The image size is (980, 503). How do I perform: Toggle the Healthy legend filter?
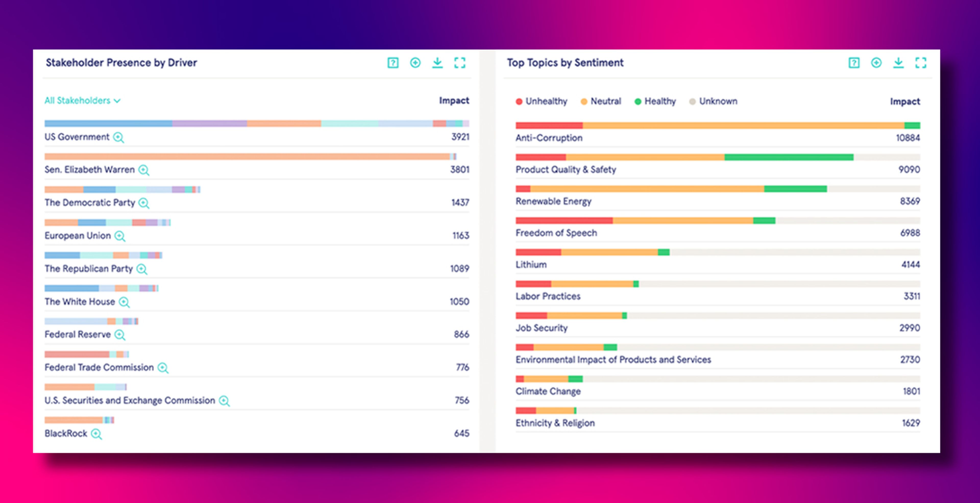(655, 101)
